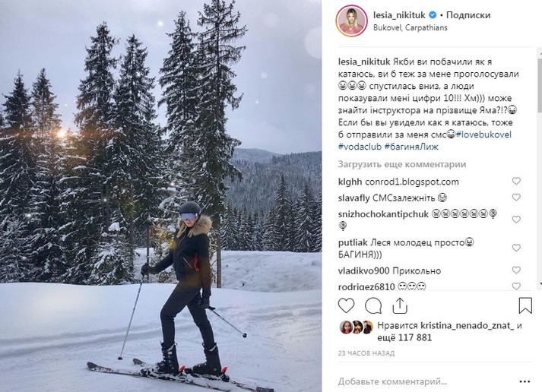Open Bukovel, Carpathians location link
Screen dimensions: 542x392
(410, 28)
